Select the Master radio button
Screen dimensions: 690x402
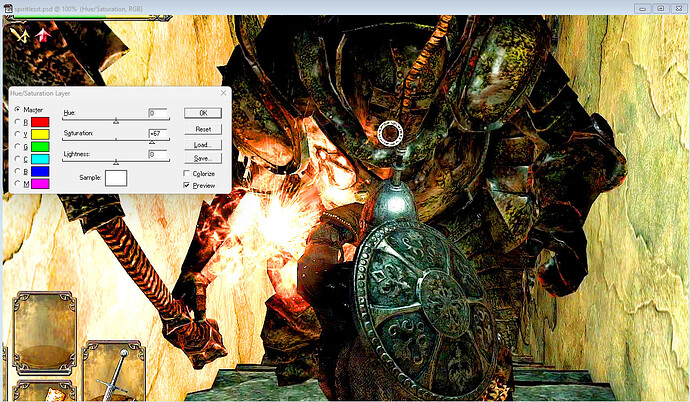click(x=17, y=109)
